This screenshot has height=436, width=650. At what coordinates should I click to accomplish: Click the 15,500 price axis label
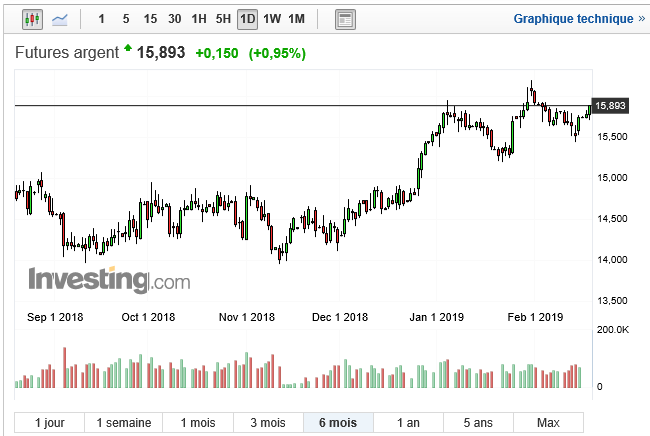tap(612, 137)
